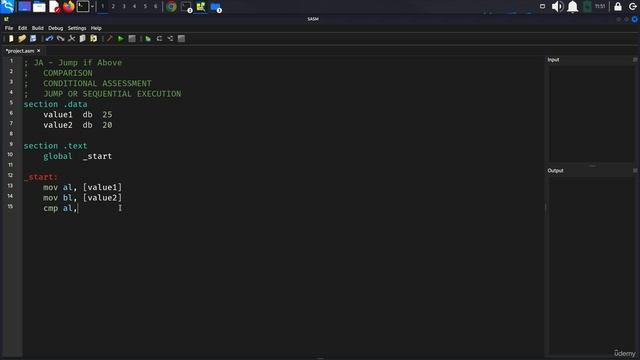Open the log out icon in the panel
This screenshot has height=360, width=640.
pyautogui.click(x=633, y=7)
